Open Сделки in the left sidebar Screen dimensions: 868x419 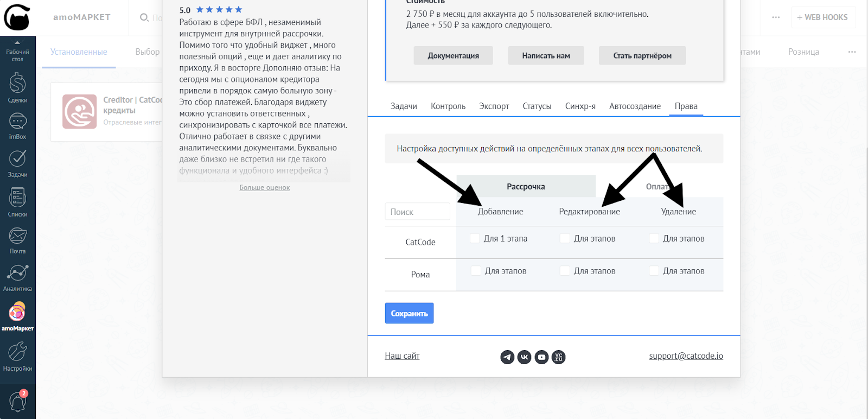point(17,88)
